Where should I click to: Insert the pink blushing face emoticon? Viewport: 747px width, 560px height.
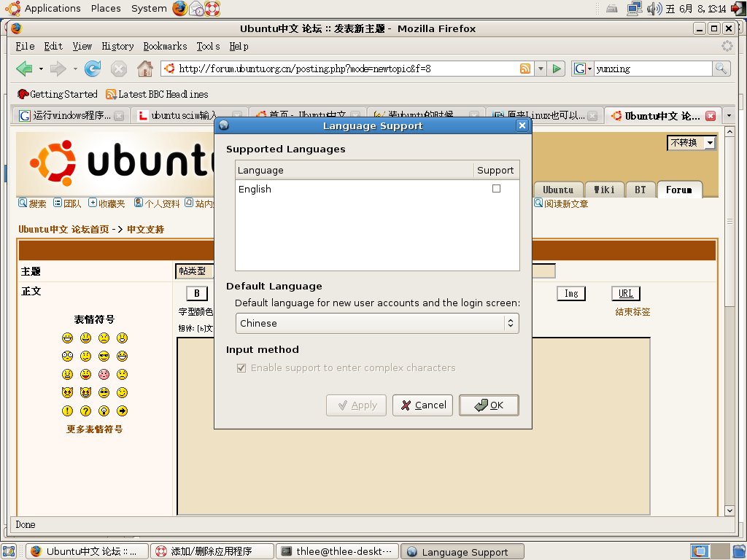click(104, 374)
